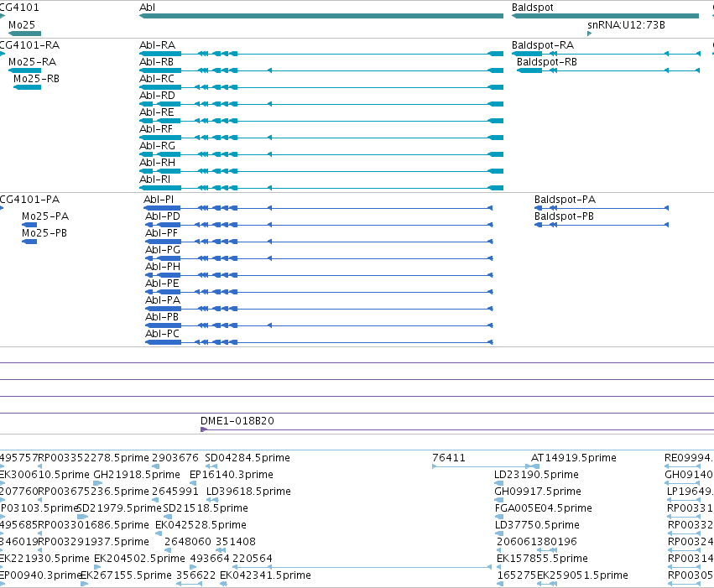Select the snRNA:U12:73B feature label
This screenshot has height=588, width=714.
tap(626, 24)
